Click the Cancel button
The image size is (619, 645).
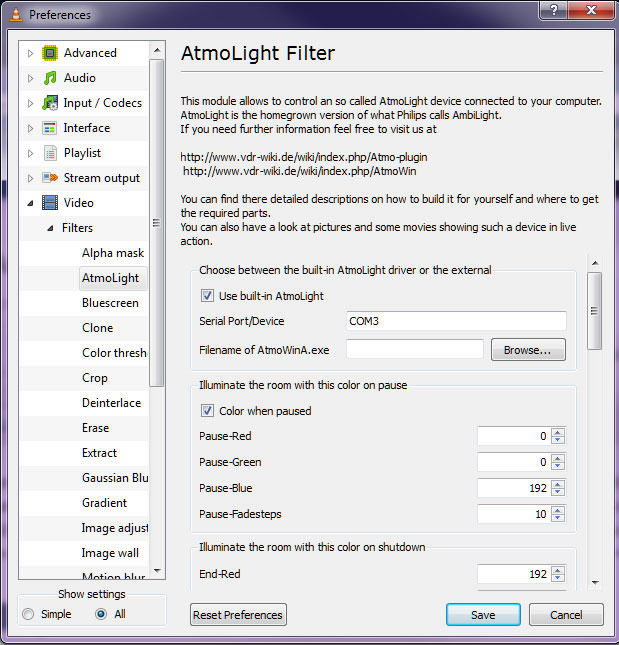point(566,615)
